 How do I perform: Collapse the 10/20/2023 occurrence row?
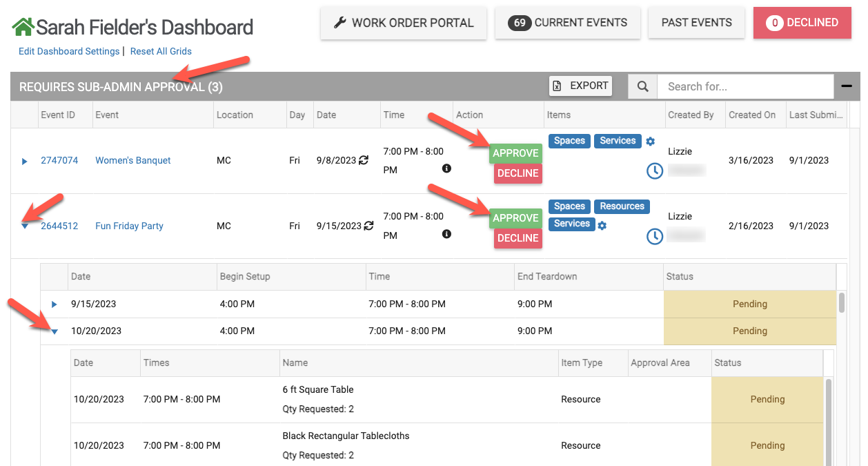[55, 331]
